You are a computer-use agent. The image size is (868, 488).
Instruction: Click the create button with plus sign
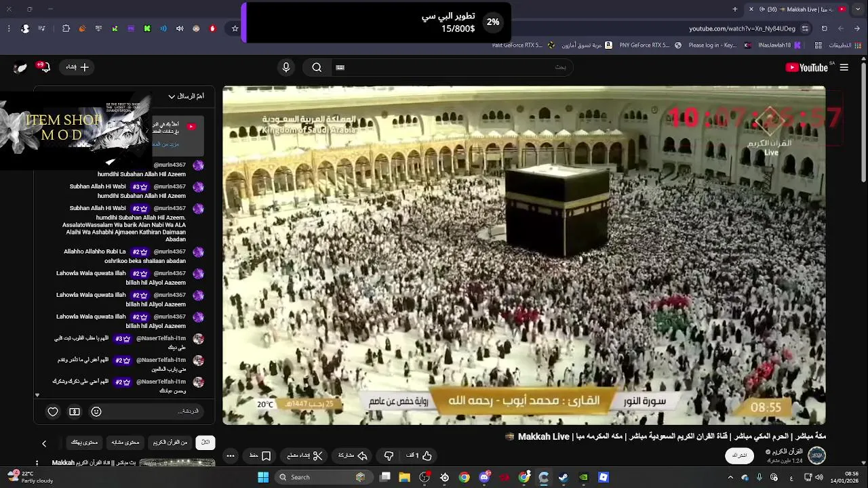click(77, 67)
